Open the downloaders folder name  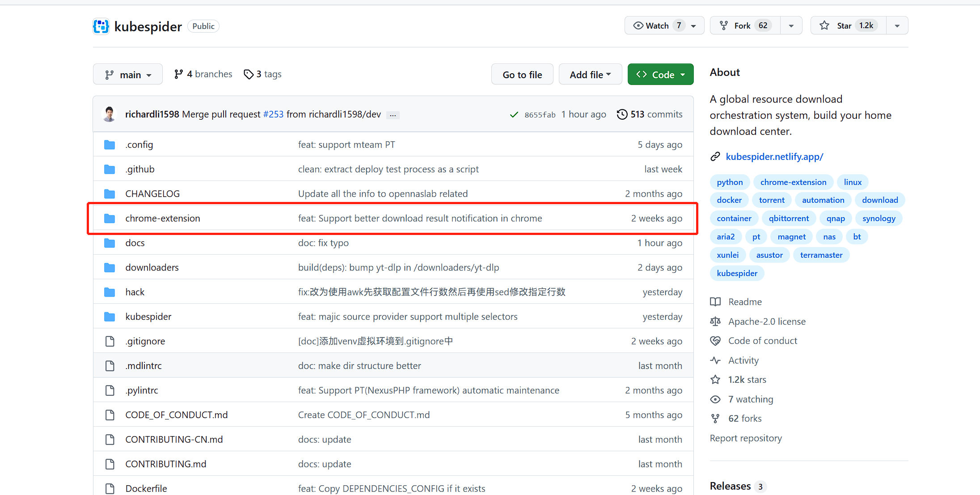click(152, 268)
